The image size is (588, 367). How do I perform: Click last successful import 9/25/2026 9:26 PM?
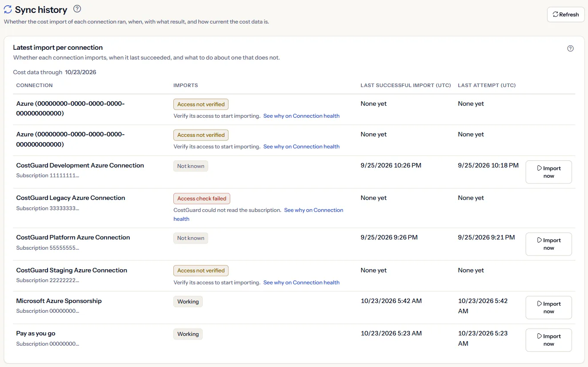coord(389,237)
